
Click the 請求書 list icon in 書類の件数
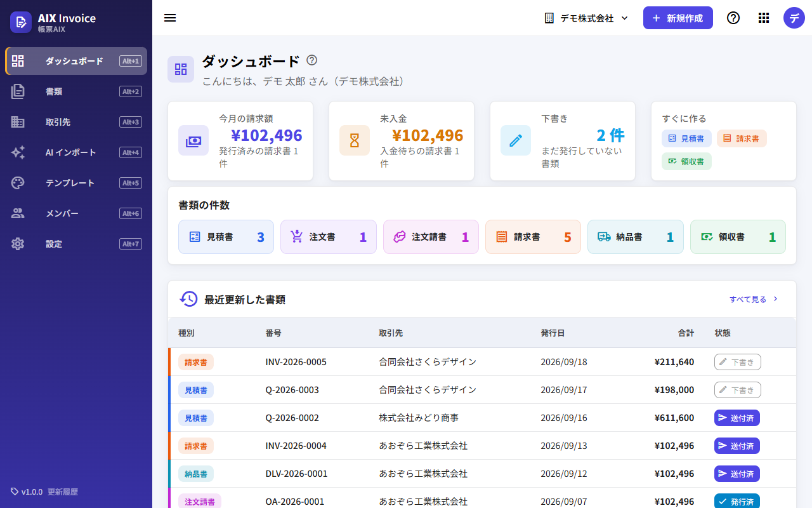(x=502, y=237)
